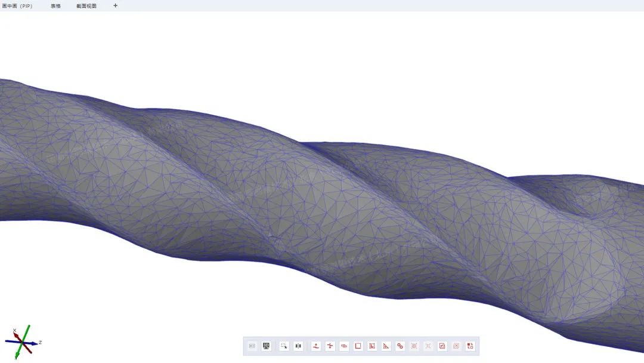Click the square with inner corner icon
The height and width of the screenshot is (363, 644).
click(372, 346)
